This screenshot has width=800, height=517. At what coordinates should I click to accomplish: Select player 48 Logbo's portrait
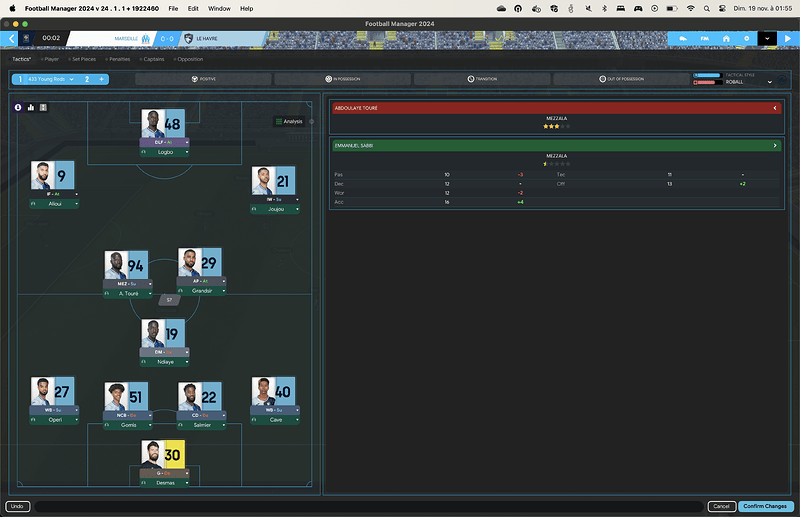(x=152, y=124)
